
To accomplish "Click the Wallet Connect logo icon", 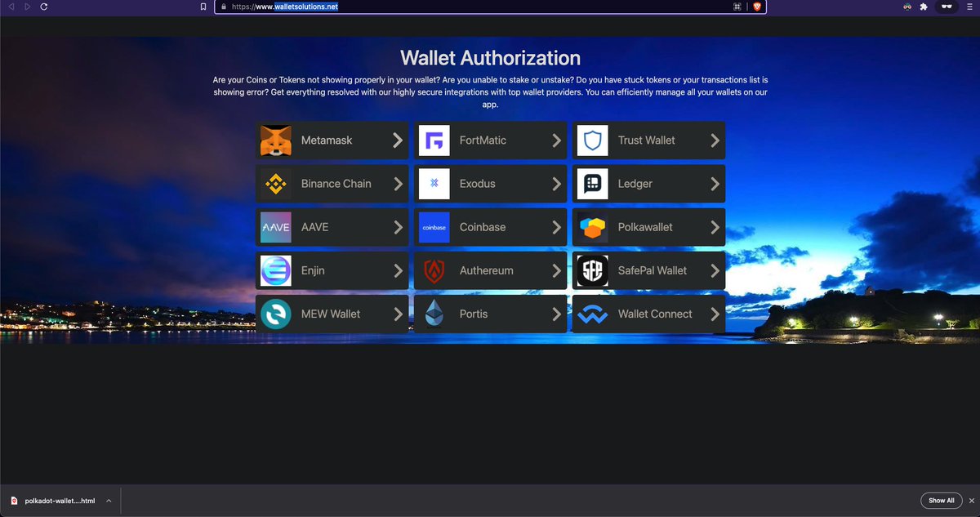I will (593, 314).
